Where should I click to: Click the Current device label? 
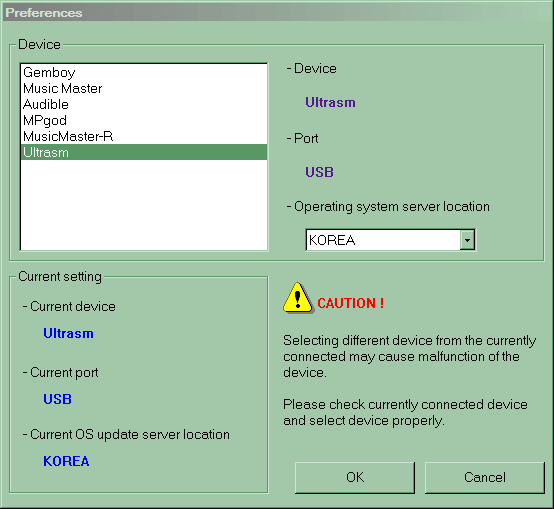click(x=69, y=307)
